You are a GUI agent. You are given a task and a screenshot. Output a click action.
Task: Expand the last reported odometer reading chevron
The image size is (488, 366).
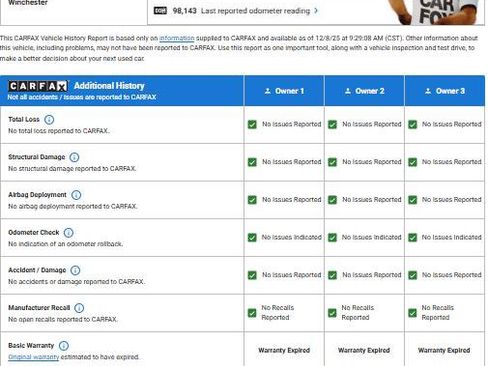[316, 11]
